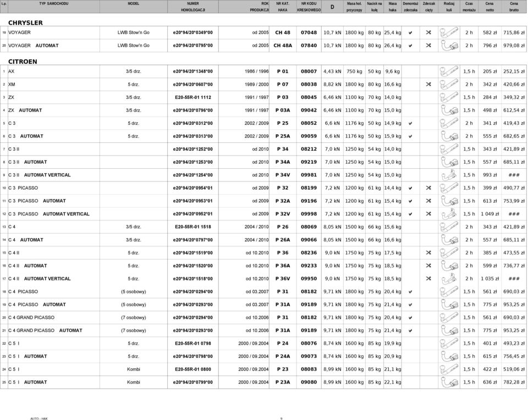This screenshot has width=528, height=420.
Task: Click the NUMER HOMOLOGACJI column header
Action: pyautogui.click(x=193, y=7)
